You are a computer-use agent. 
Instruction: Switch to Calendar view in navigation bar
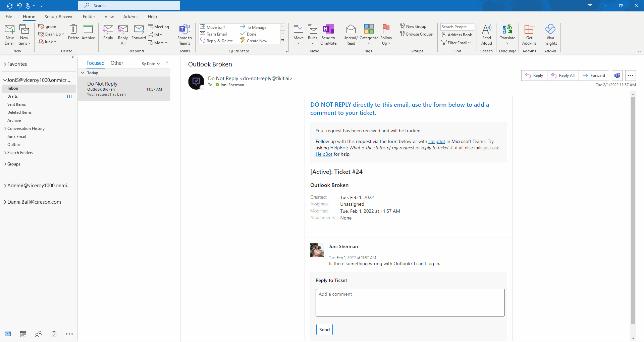[x=23, y=334]
